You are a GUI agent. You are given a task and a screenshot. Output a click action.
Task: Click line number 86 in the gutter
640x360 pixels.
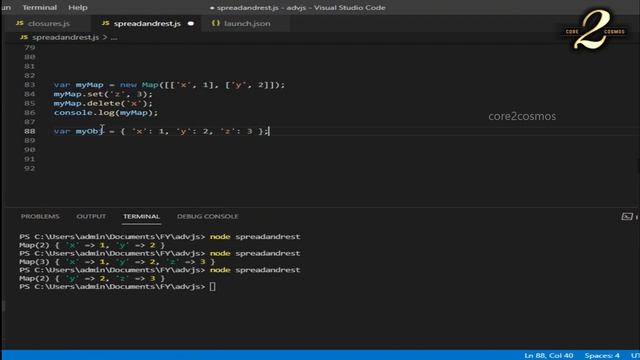click(x=29, y=112)
